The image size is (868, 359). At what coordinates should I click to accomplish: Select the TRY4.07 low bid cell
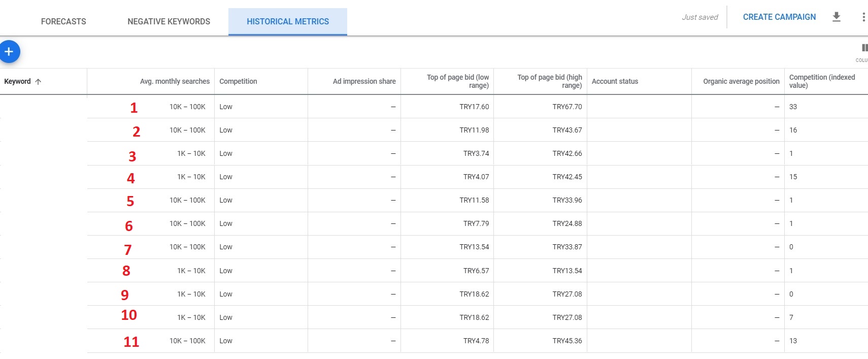point(476,177)
